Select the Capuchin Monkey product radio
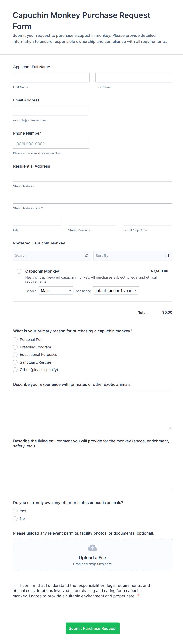 [x=19, y=271]
